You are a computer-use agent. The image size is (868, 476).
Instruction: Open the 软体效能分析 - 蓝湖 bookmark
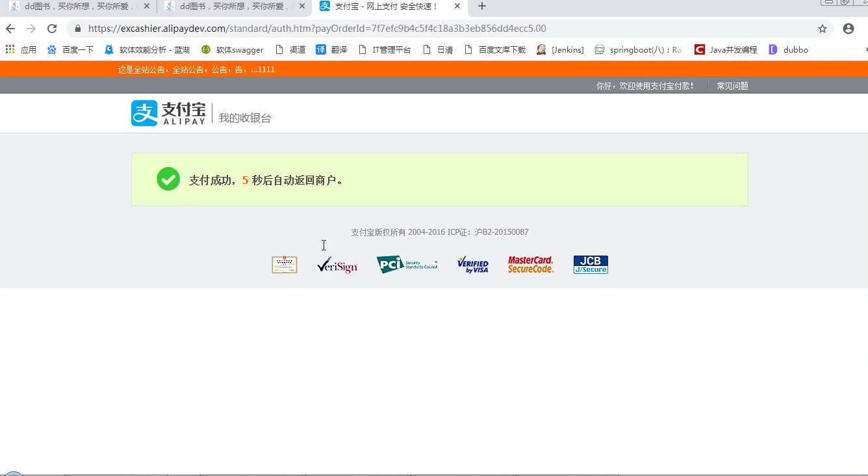(147, 49)
